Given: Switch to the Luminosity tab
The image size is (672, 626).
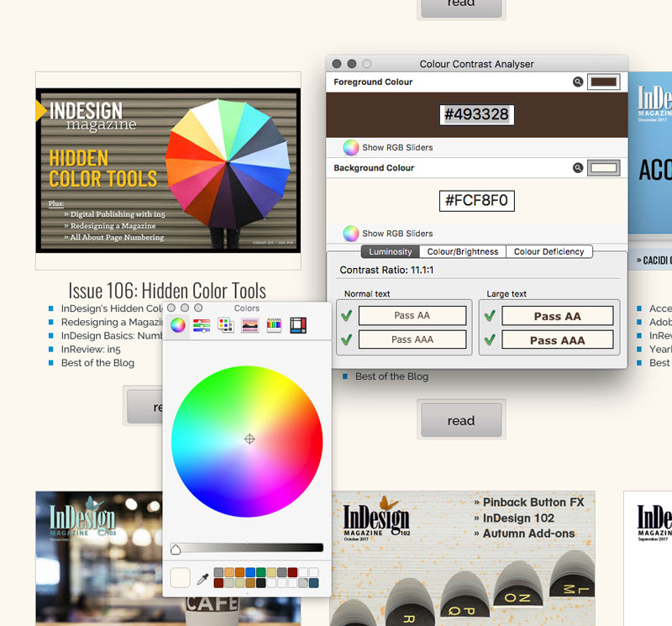Looking at the screenshot, I should coord(390,252).
